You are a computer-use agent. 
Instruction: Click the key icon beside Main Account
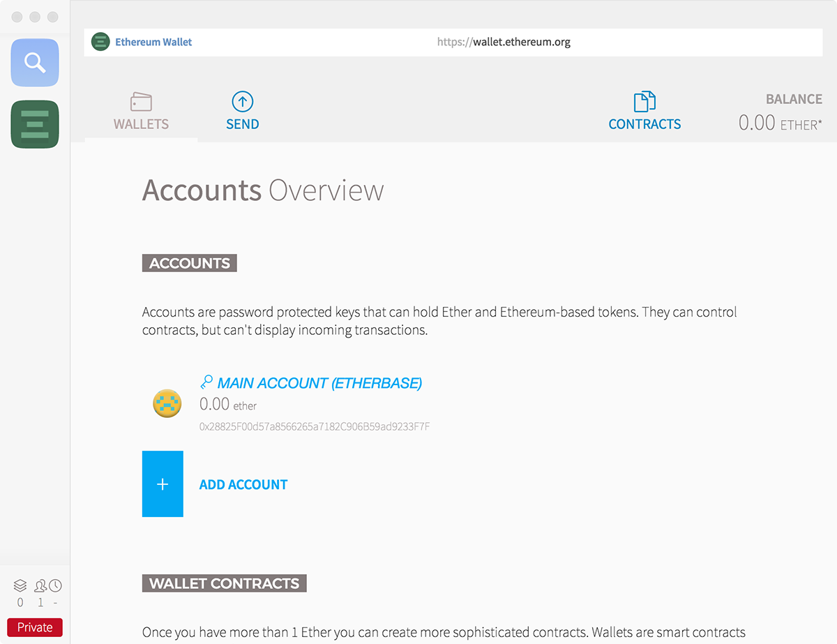tap(206, 382)
